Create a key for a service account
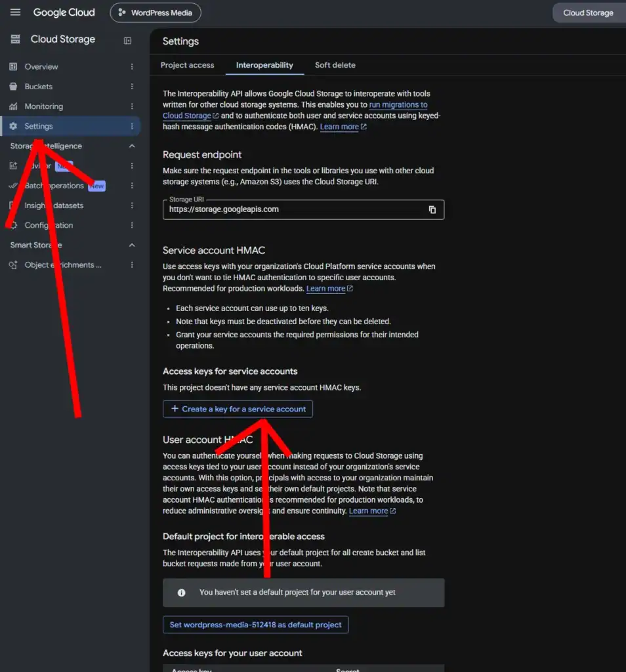626x672 pixels. click(x=238, y=409)
